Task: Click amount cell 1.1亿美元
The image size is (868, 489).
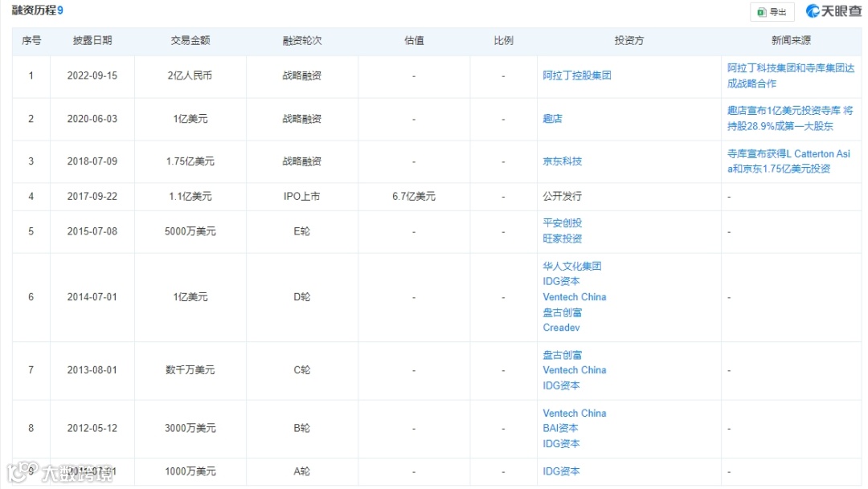Action: [190, 197]
